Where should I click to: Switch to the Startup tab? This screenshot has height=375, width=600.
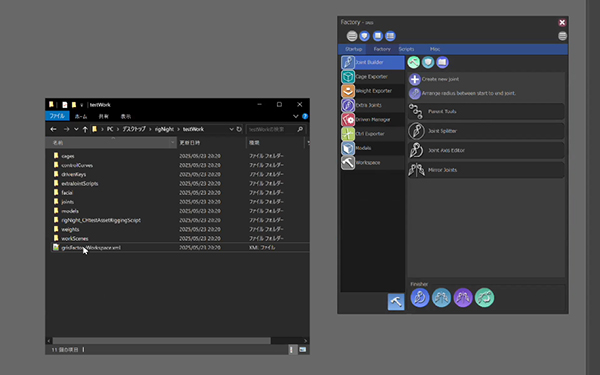point(353,49)
